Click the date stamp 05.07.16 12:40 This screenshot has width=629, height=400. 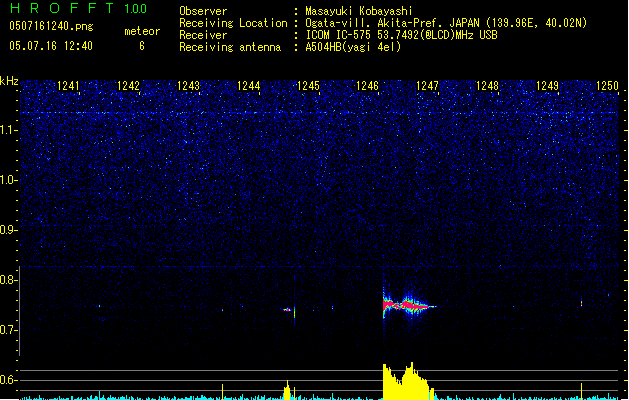coord(51,46)
